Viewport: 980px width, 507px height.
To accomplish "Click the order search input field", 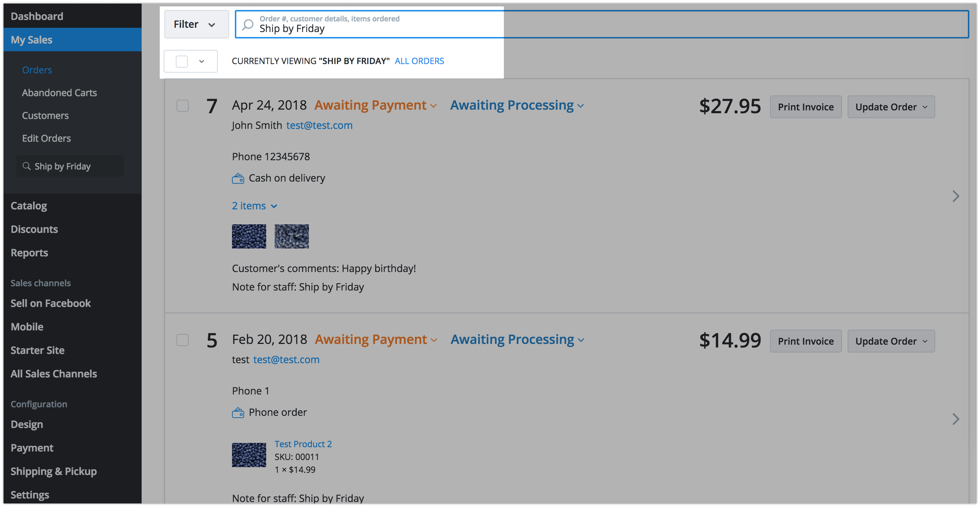I will click(x=602, y=24).
